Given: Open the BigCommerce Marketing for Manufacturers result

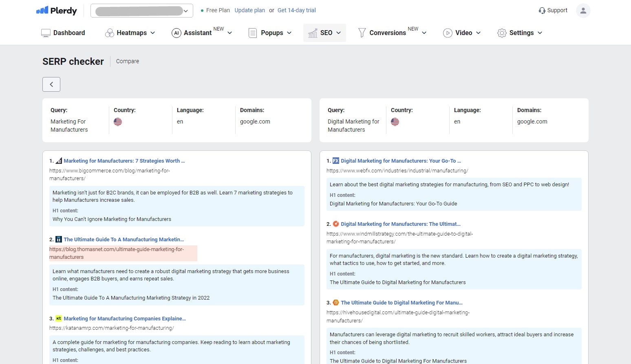Looking at the screenshot, I should point(124,161).
